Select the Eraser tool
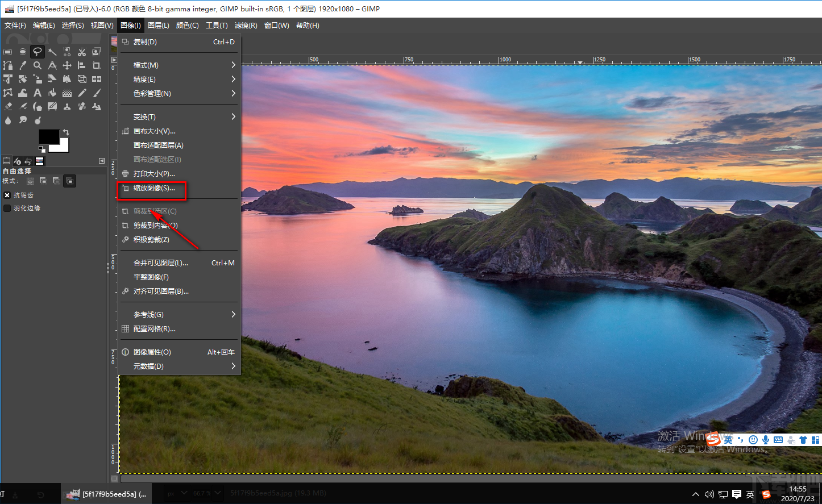The height and width of the screenshot is (504, 822). coord(8,106)
